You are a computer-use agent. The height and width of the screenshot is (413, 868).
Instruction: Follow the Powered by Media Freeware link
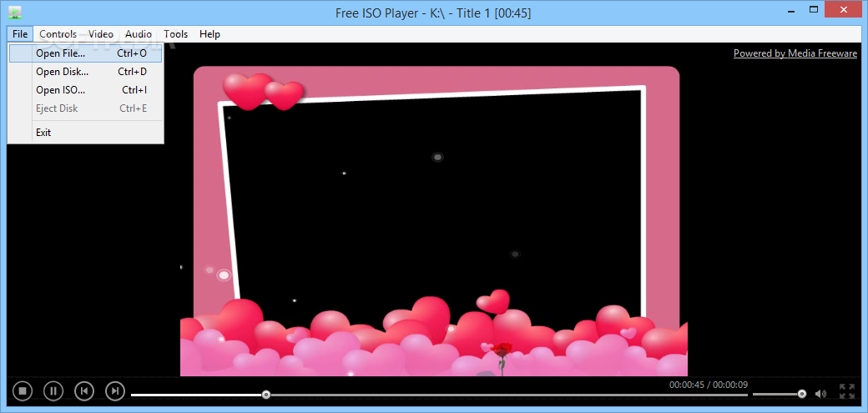795,53
